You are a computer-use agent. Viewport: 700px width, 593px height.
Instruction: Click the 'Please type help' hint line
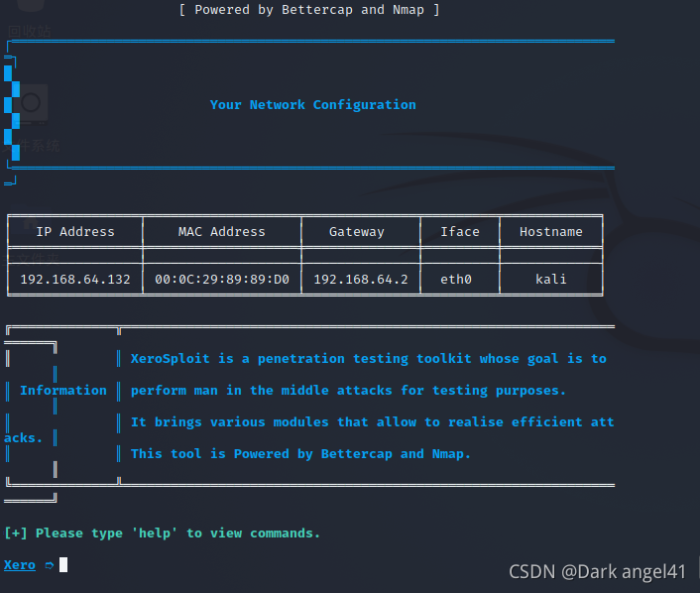(162, 534)
